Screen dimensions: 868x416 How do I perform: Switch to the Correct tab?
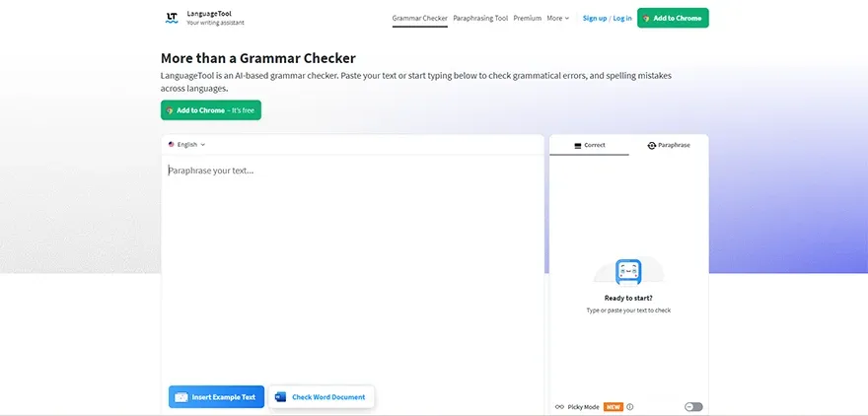tap(590, 145)
